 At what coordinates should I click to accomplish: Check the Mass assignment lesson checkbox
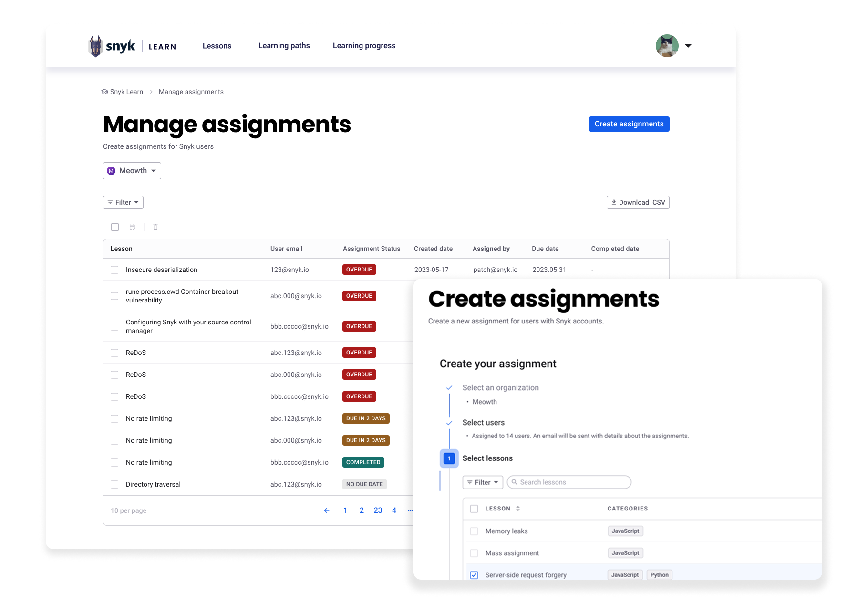click(x=474, y=553)
